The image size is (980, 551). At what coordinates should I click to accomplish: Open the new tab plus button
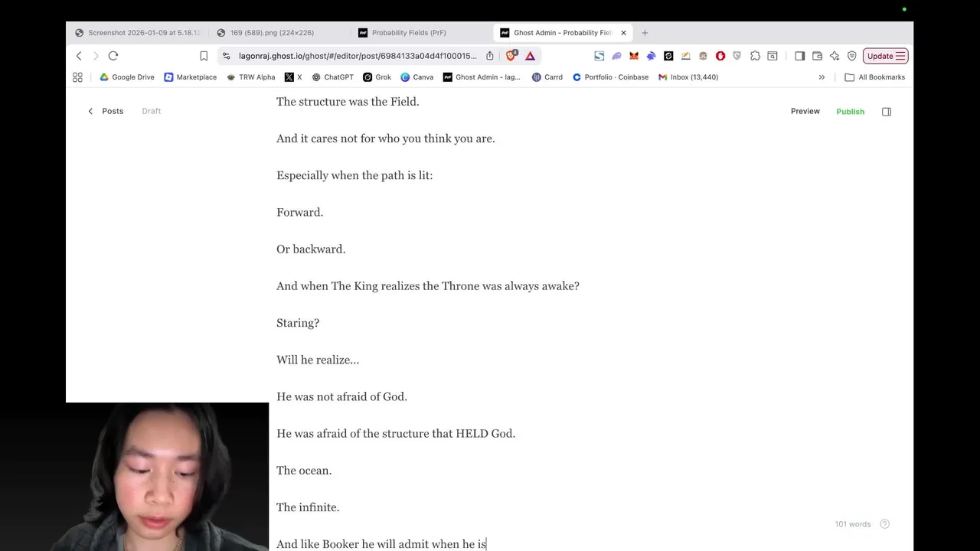coord(645,33)
